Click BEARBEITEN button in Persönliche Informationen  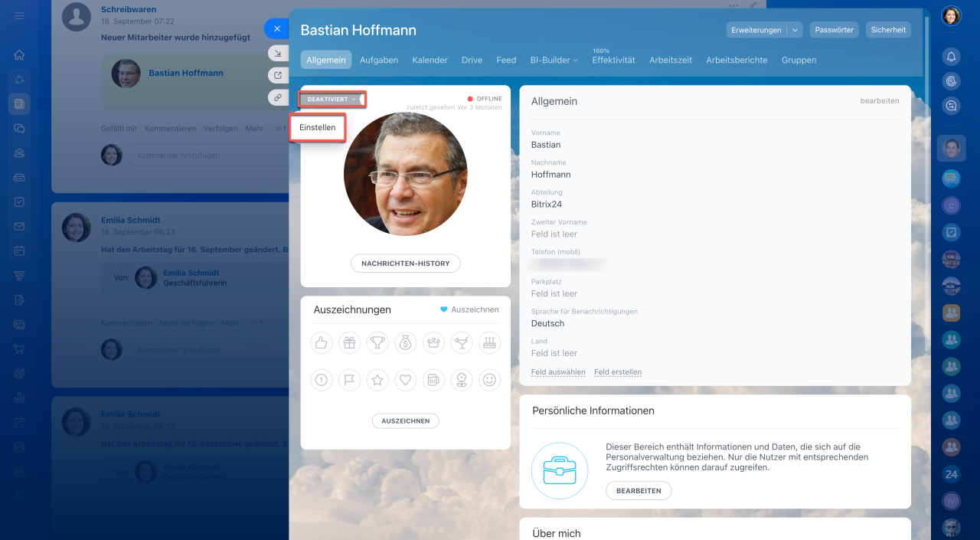coord(639,491)
